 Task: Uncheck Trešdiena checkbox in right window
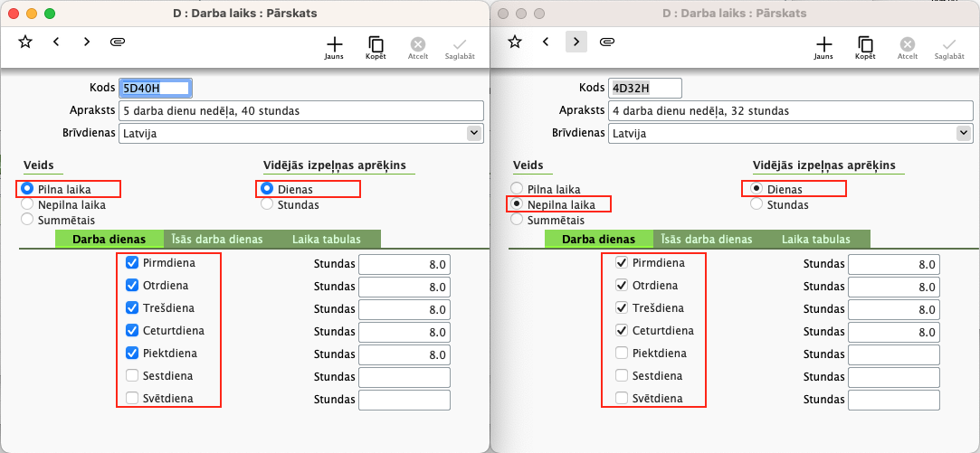[x=622, y=308]
